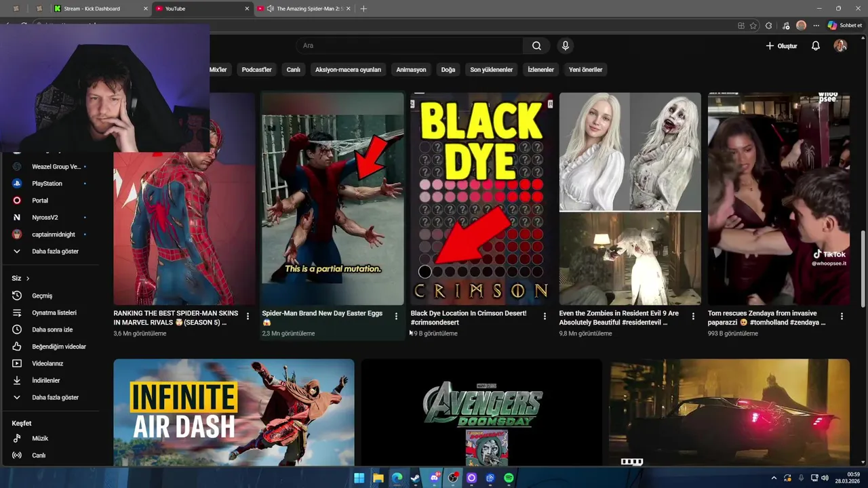Open the Tom Holland Zendaya TikTok thumbnail

(x=778, y=199)
